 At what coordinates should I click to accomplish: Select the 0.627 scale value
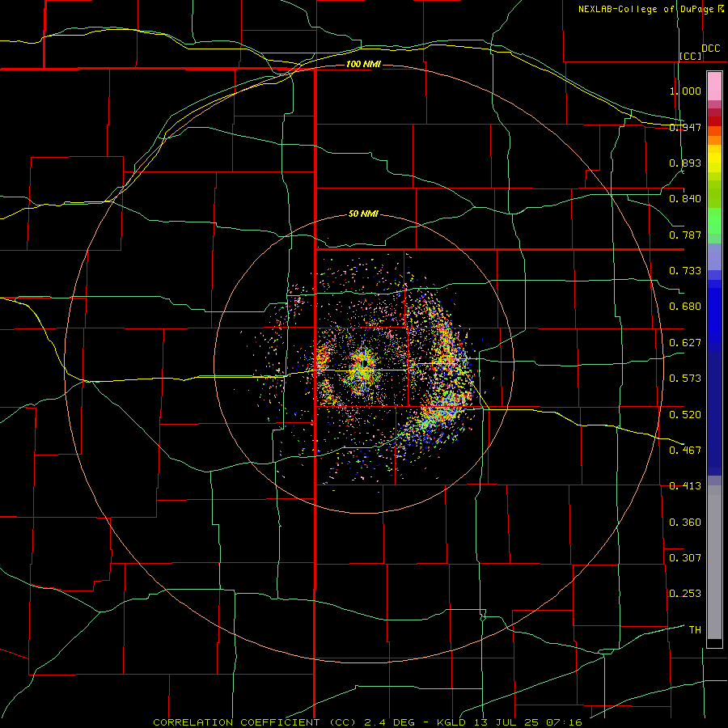685,343
